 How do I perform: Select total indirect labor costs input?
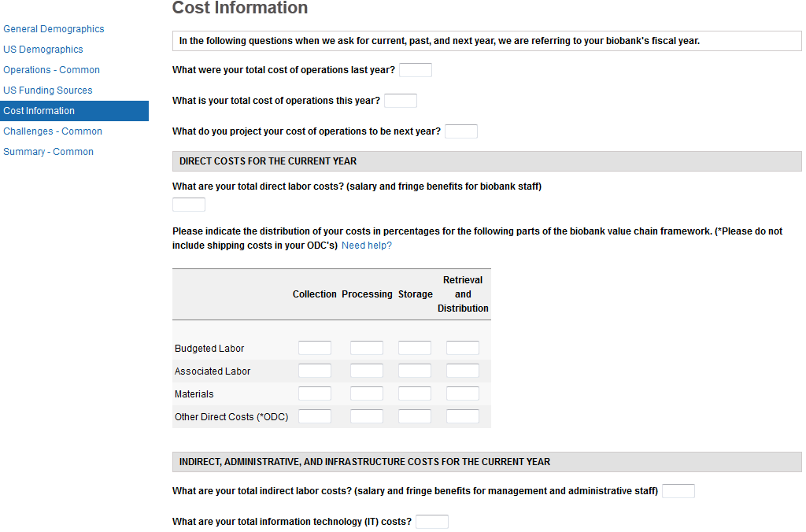[x=678, y=491]
